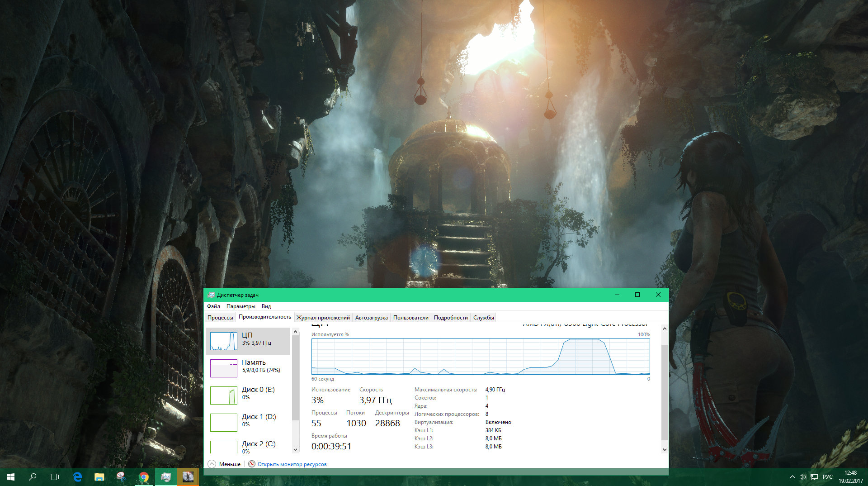Click the uptime value 0:00:39:51
The height and width of the screenshot is (486, 868).
click(x=331, y=446)
